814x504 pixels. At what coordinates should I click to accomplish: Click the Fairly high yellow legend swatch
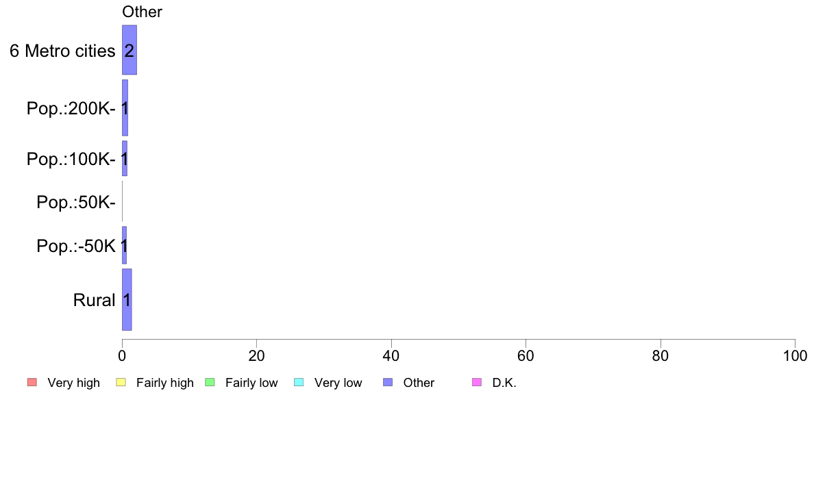(121, 383)
